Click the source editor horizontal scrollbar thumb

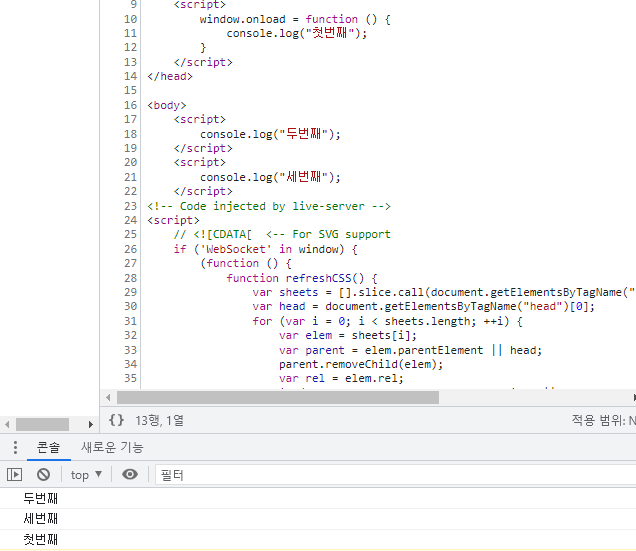(278, 397)
